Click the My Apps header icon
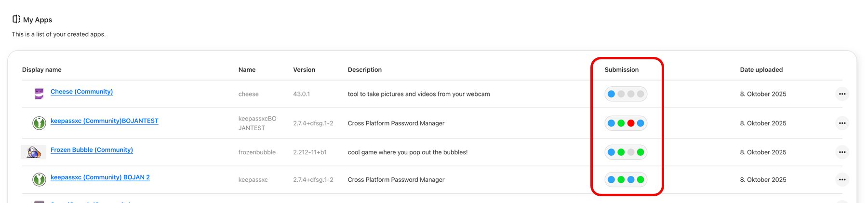 [x=16, y=19]
